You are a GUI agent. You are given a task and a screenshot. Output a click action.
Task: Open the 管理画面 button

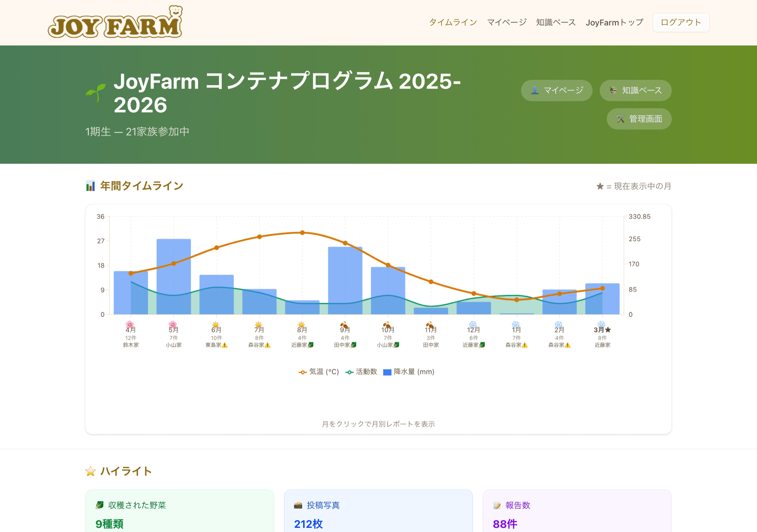(639, 119)
